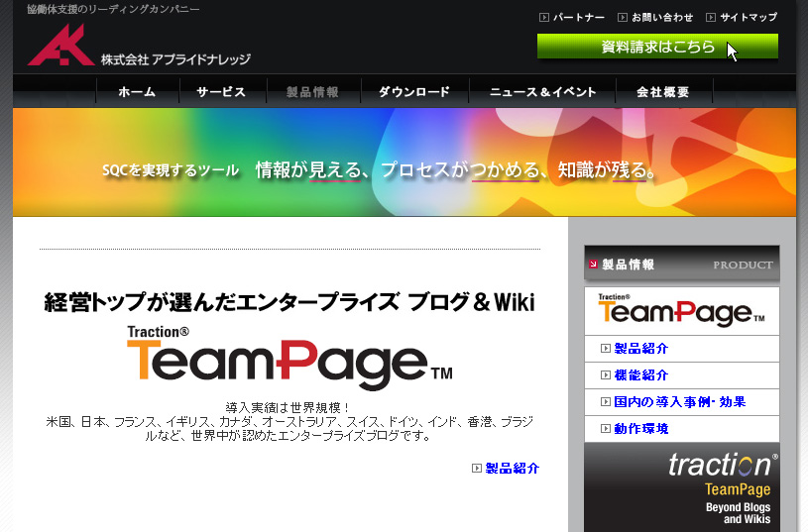Open the サイトマップ link
This screenshot has height=532, width=808.
pyautogui.click(x=749, y=18)
